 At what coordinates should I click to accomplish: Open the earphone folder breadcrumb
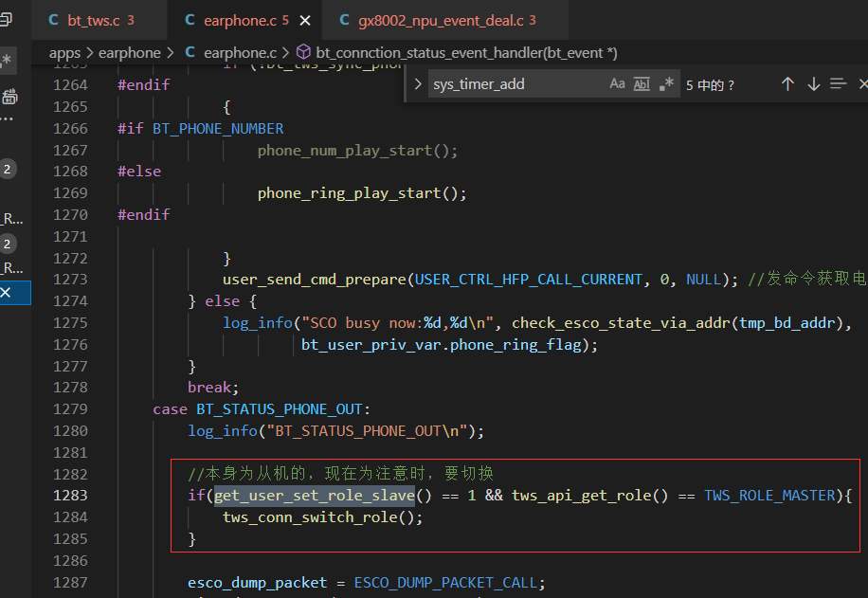pyautogui.click(x=130, y=53)
